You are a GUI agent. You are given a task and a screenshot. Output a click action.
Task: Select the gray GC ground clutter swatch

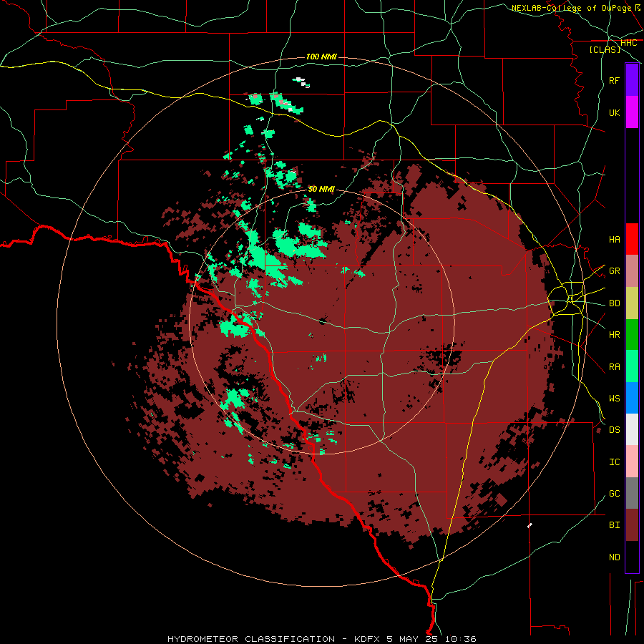pyautogui.click(x=632, y=493)
